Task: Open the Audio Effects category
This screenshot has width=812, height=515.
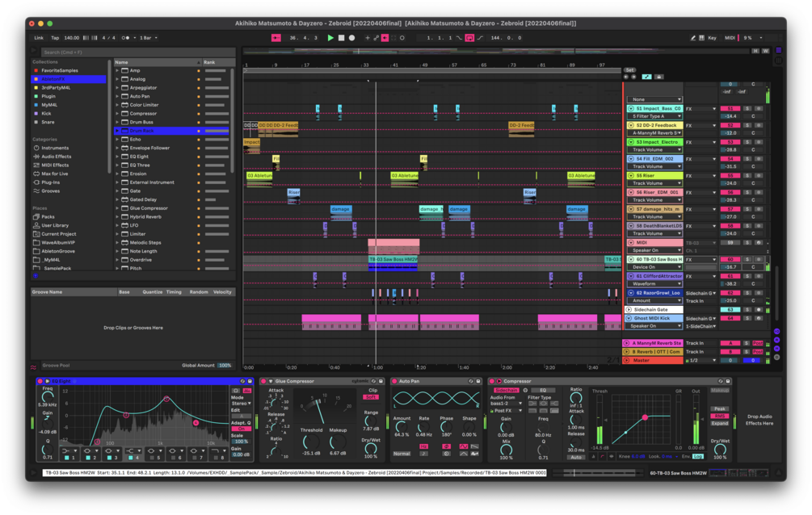Action: (56, 157)
